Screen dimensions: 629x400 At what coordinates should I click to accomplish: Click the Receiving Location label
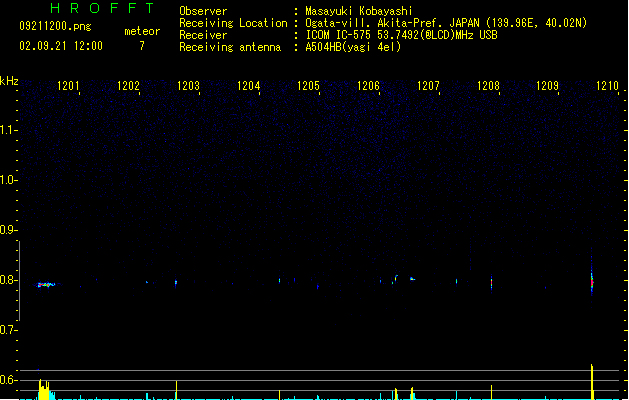pos(233,23)
